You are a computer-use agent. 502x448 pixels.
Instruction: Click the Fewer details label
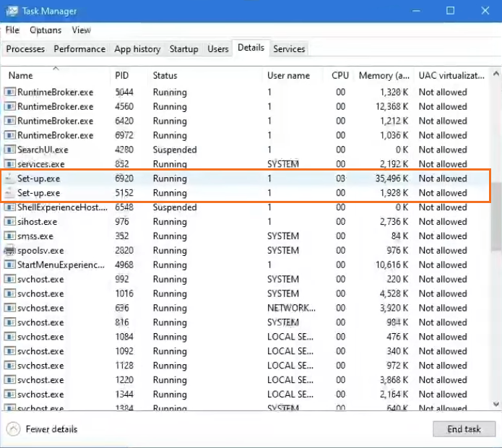(51, 429)
